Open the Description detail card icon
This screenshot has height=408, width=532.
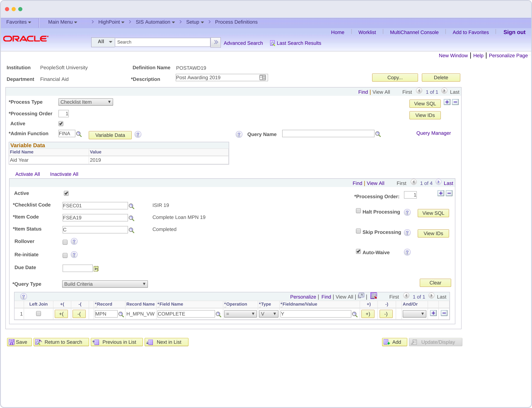tap(263, 78)
